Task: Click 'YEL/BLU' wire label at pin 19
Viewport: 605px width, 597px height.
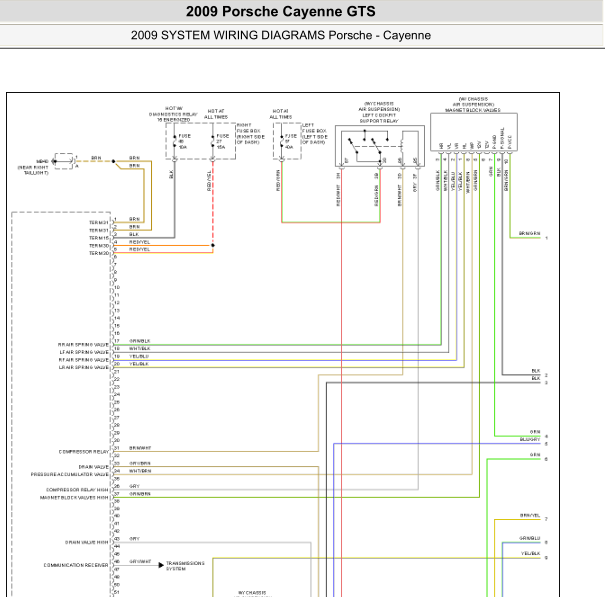Action: pyautogui.click(x=139, y=356)
